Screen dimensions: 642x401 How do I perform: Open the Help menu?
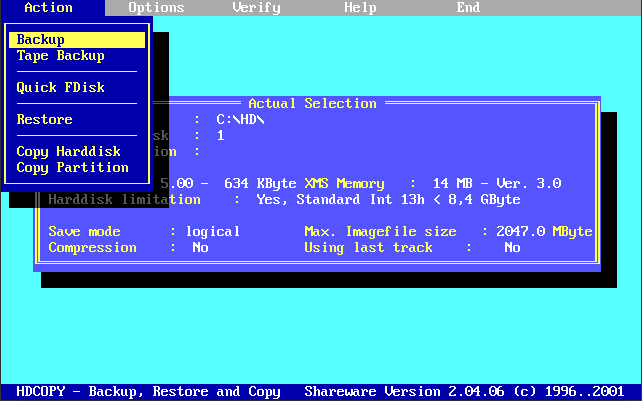tap(360, 8)
